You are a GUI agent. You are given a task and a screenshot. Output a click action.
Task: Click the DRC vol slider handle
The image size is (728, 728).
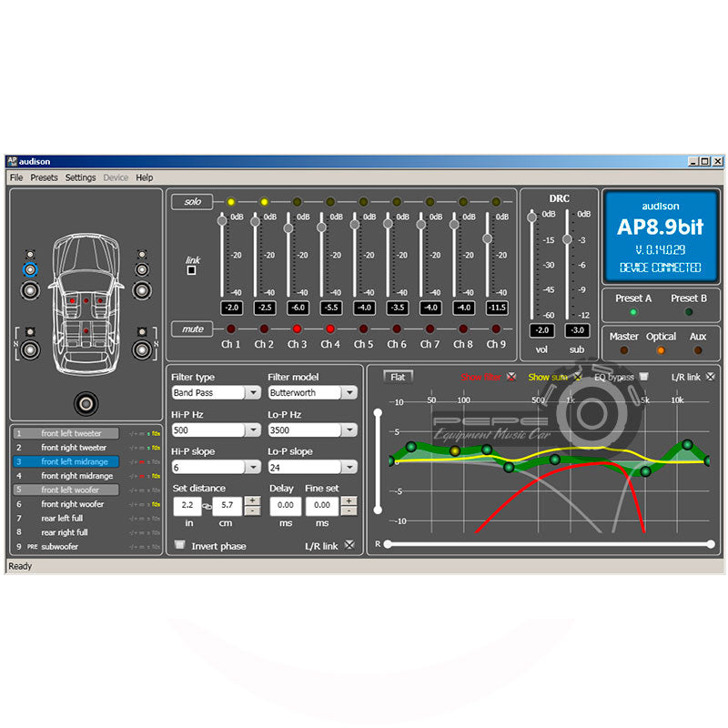coord(531,217)
